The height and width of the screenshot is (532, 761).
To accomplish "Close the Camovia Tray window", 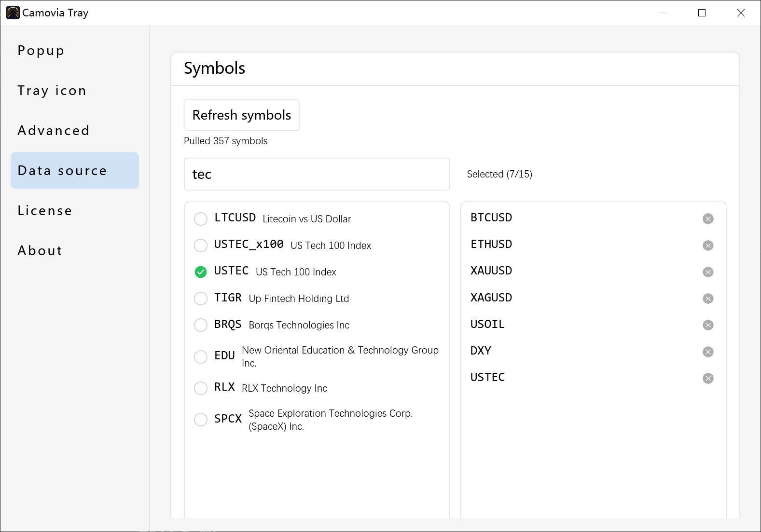I will click(x=741, y=13).
